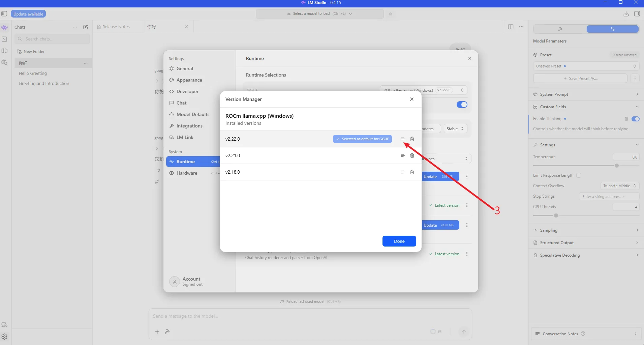Delete runtime version v2.21.0

tap(412, 155)
